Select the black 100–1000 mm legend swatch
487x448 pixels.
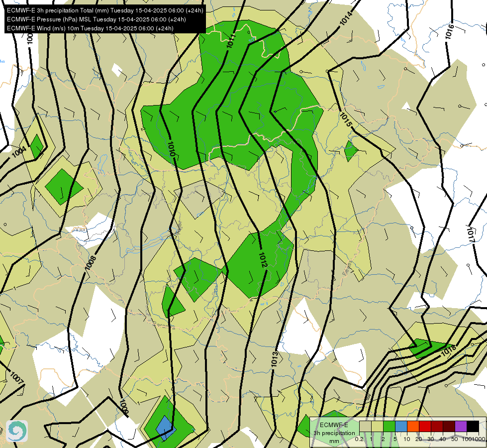click(x=473, y=427)
